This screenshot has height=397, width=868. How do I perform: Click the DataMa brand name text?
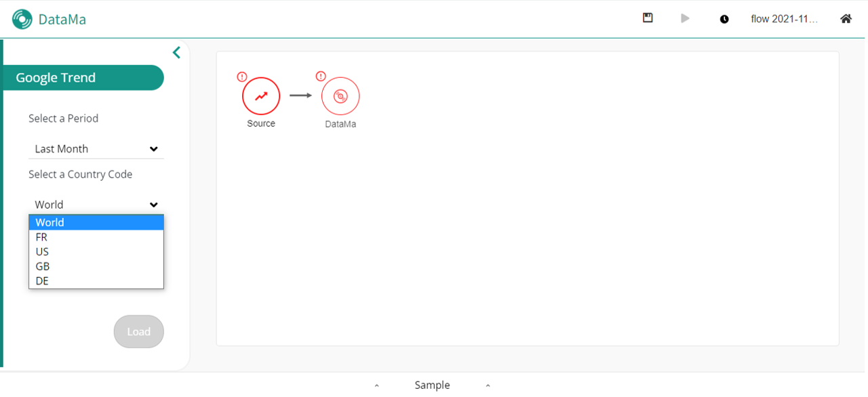point(62,19)
